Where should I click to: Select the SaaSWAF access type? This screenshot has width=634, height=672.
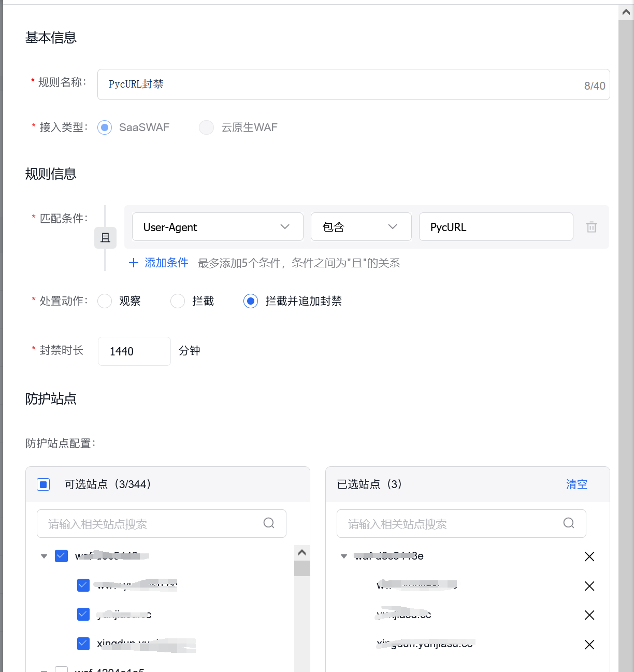point(105,127)
